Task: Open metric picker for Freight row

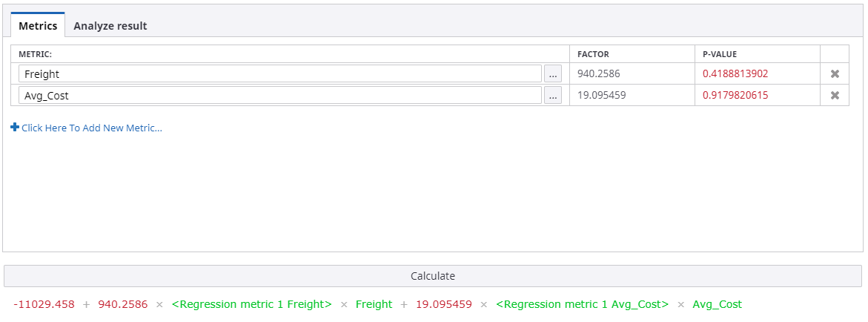Action: (x=553, y=74)
